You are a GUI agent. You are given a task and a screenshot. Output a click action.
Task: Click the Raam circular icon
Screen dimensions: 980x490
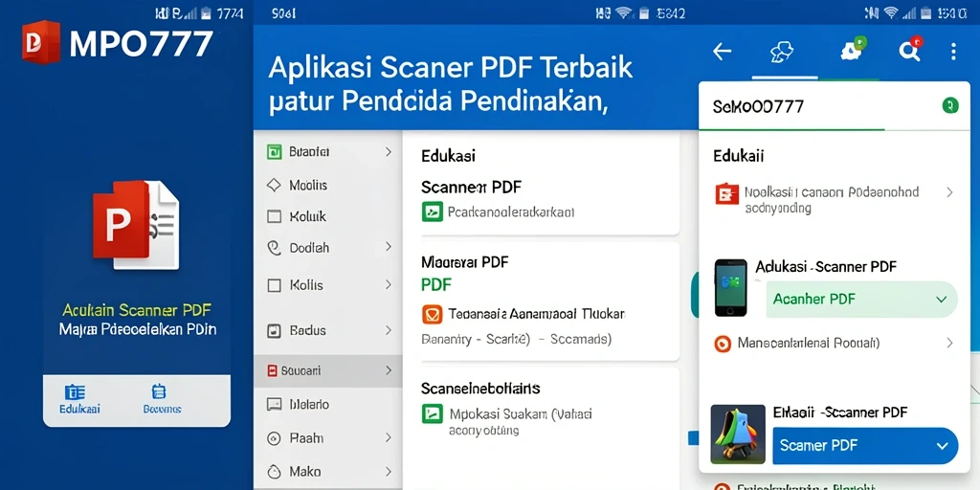pos(274,438)
